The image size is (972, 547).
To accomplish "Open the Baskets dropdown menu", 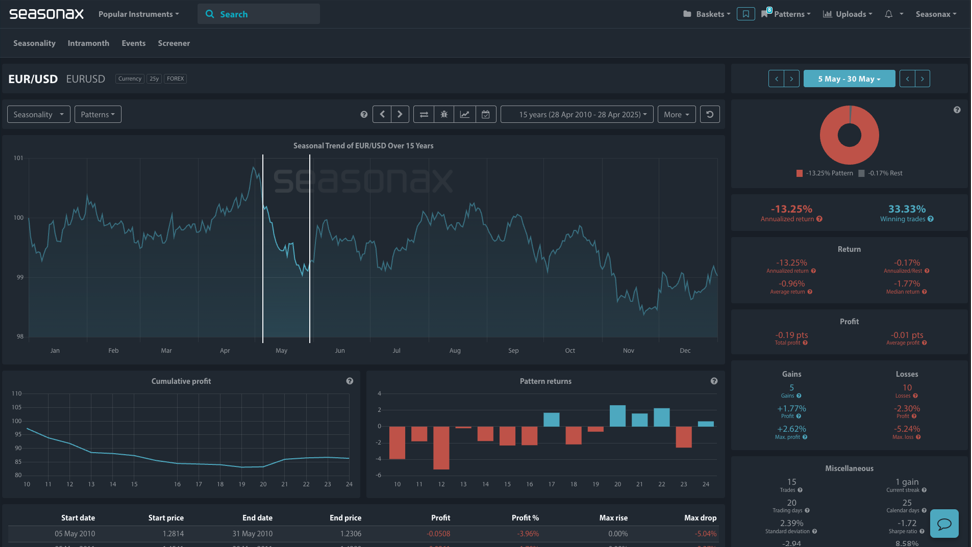I will [x=706, y=14].
